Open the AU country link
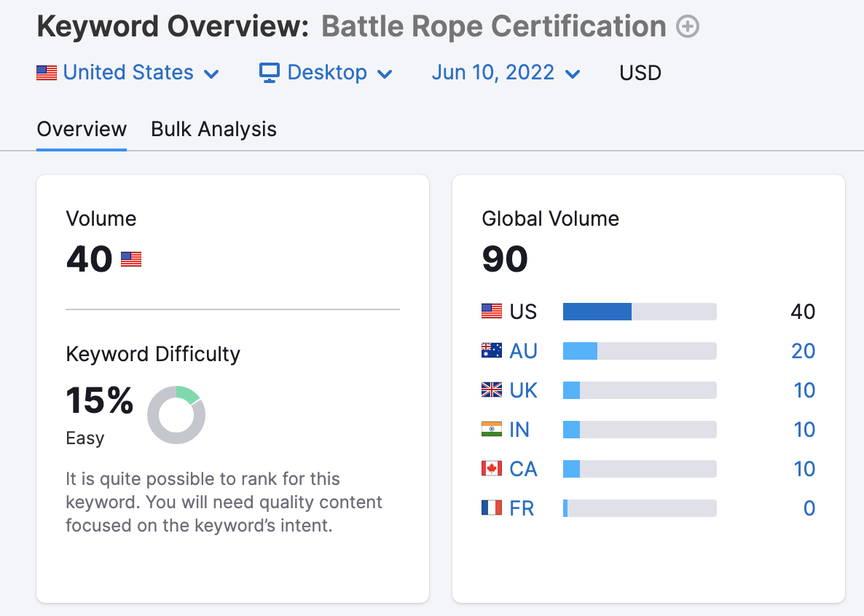864x616 pixels. click(x=523, y=351)
